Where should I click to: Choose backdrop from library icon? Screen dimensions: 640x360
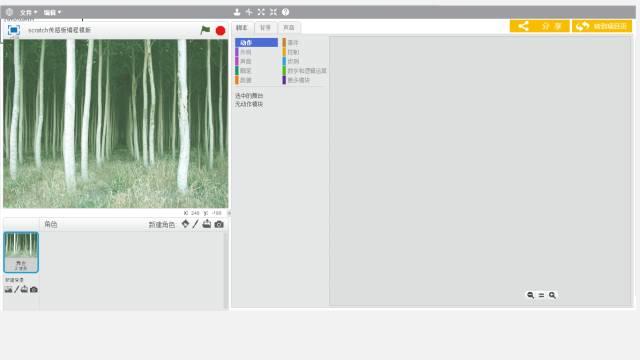click(x=9, y=289)
